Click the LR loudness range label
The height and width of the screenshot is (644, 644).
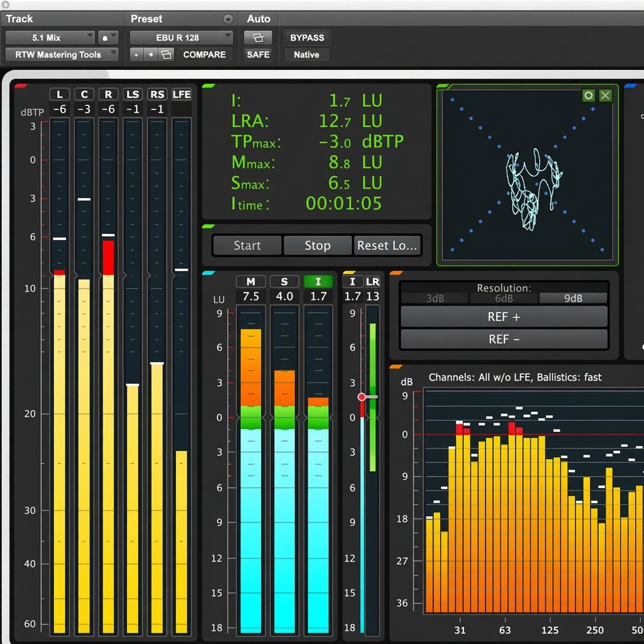click(x=372, y=282)
